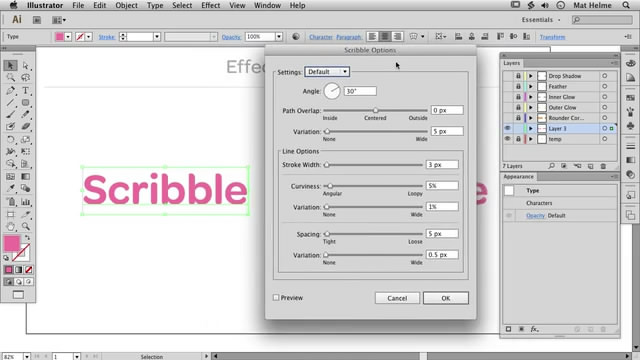The height and width of the screenshot is (360, 640).
Task: Select the Paintbrush tool
Action: tap(11, 115)
